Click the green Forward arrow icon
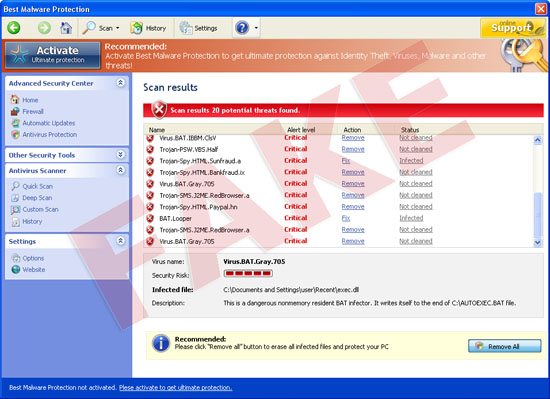The image size is (550, 399). point(44,28)
